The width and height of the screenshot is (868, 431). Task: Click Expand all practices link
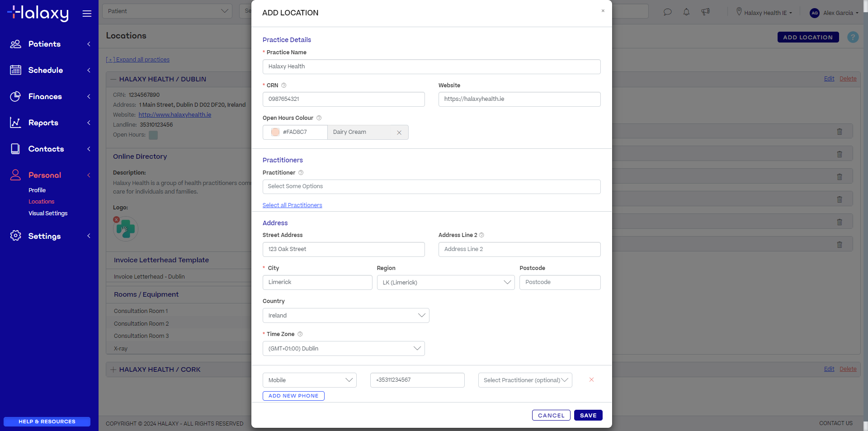(138, 60)
